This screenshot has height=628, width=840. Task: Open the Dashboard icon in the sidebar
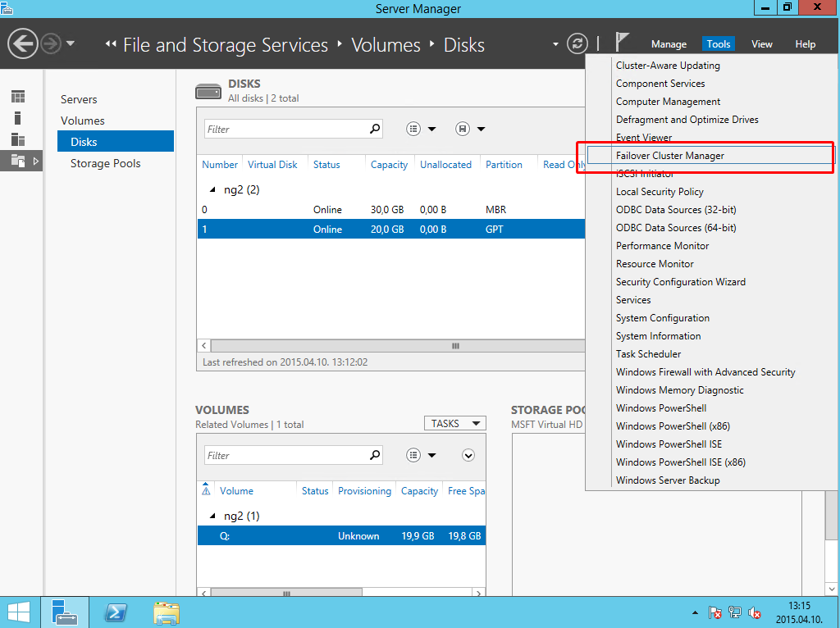[x=18, y=97]
